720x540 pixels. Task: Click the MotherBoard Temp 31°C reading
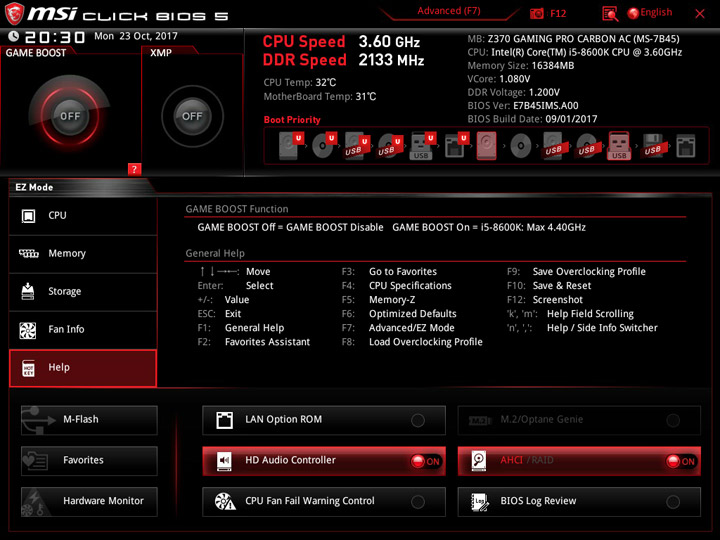pos(320,97)
